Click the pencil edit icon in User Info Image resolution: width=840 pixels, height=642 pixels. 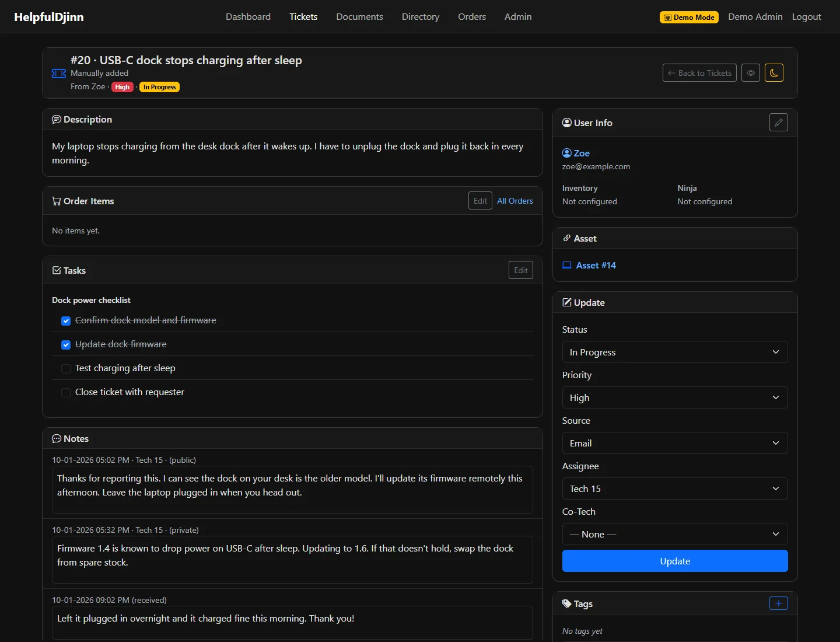[x=779, y=123]
